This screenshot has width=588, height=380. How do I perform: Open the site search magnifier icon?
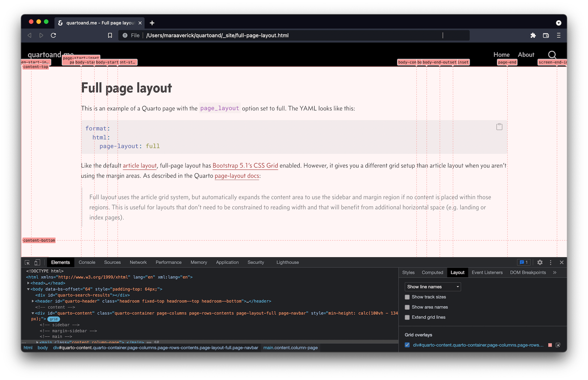pyautogui.click(x=552, y=55)
